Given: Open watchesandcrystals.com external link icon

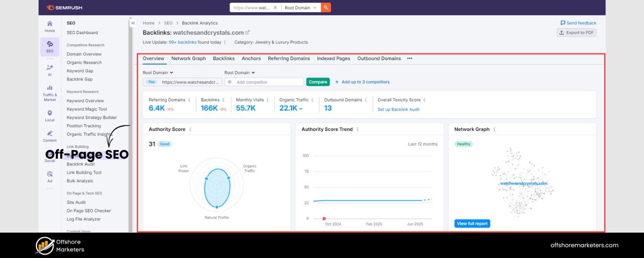Looking at the screenshot, I should [x=247, y=32].
